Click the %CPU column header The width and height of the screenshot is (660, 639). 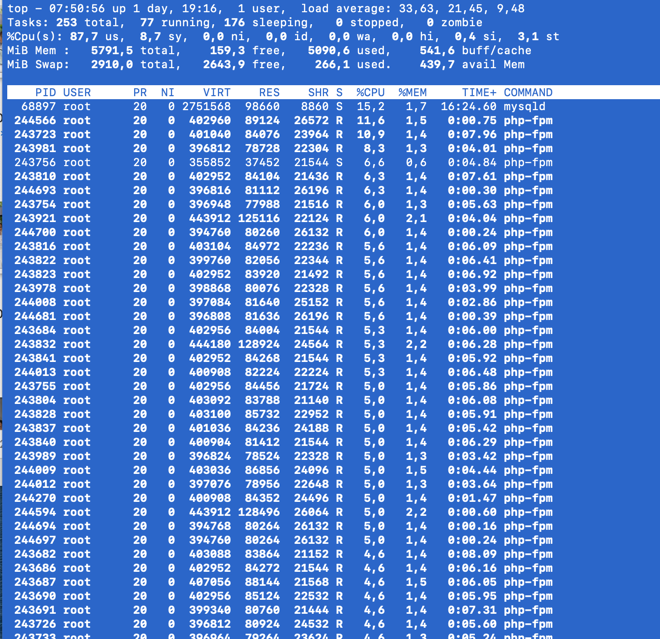click(370, 92)
